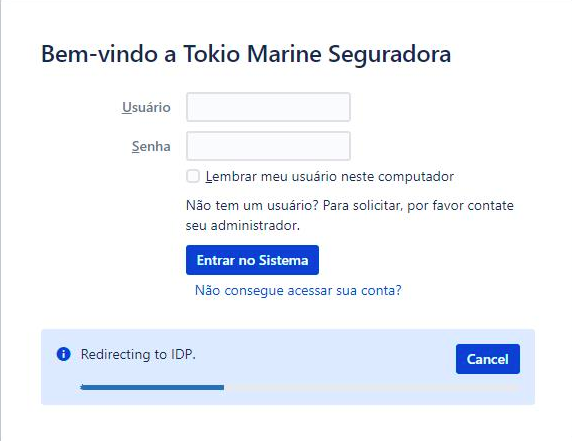This screenshot has height=441, width=572.
Task: Click the Lembrar meu usuário neste computador label
Action: point(330,177)
